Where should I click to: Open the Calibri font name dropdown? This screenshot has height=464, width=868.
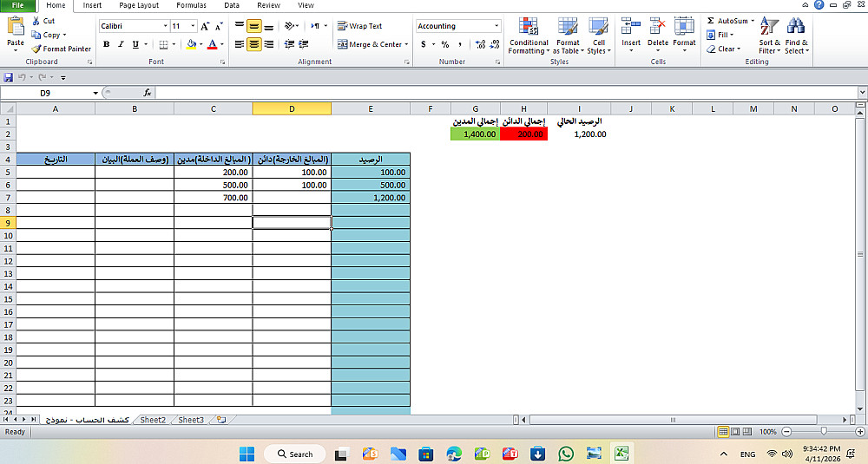pyautogui.click(x=165, y=26)
